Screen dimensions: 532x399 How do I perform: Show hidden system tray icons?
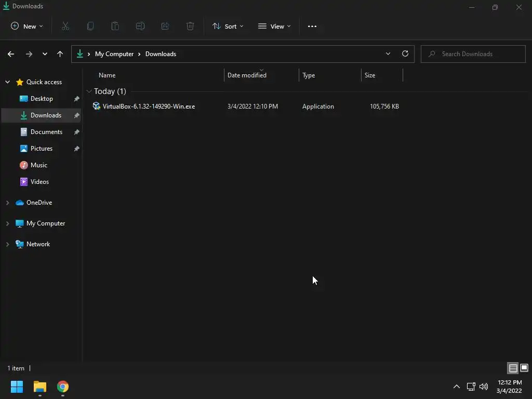click(x=457, y=387)
